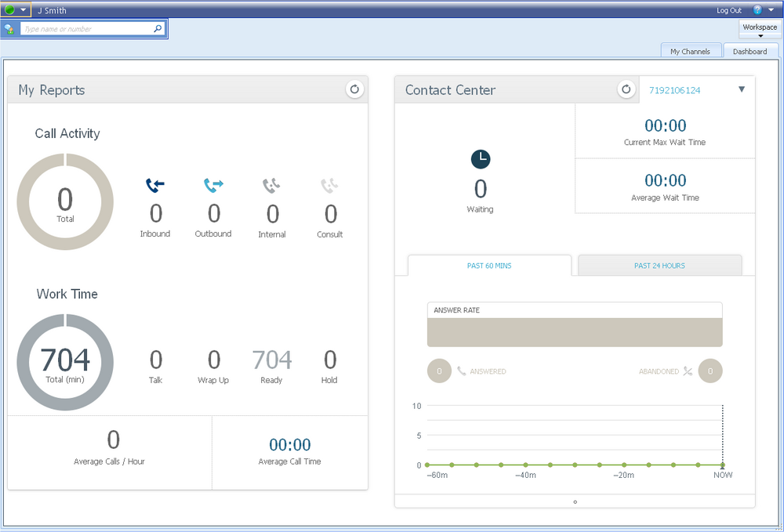
Task: Switch to the My Channels tab
Action: 690,52
